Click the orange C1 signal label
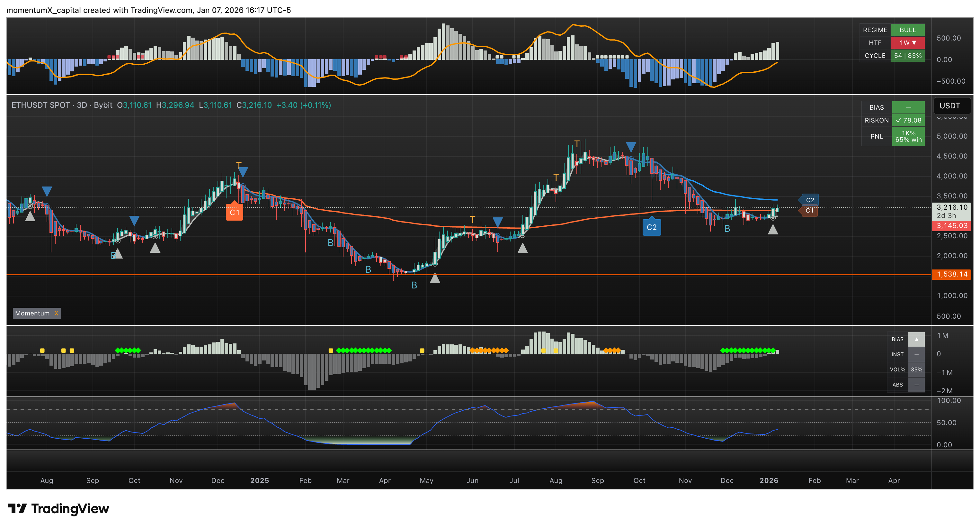The width and height of the screenshot is (980, 528). pos(234,213)
